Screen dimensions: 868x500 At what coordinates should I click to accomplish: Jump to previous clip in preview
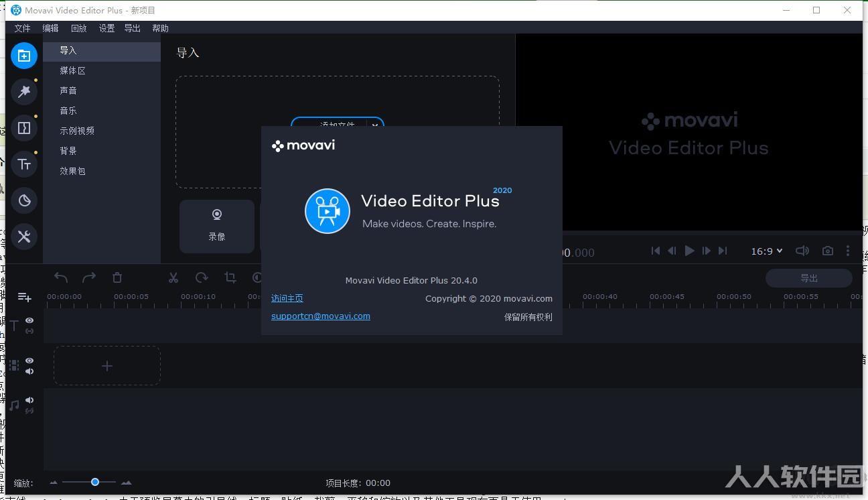pos(656,251)
